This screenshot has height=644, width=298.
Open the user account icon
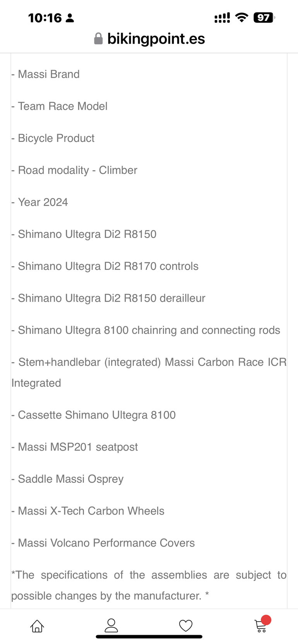(x=111, y=625)
